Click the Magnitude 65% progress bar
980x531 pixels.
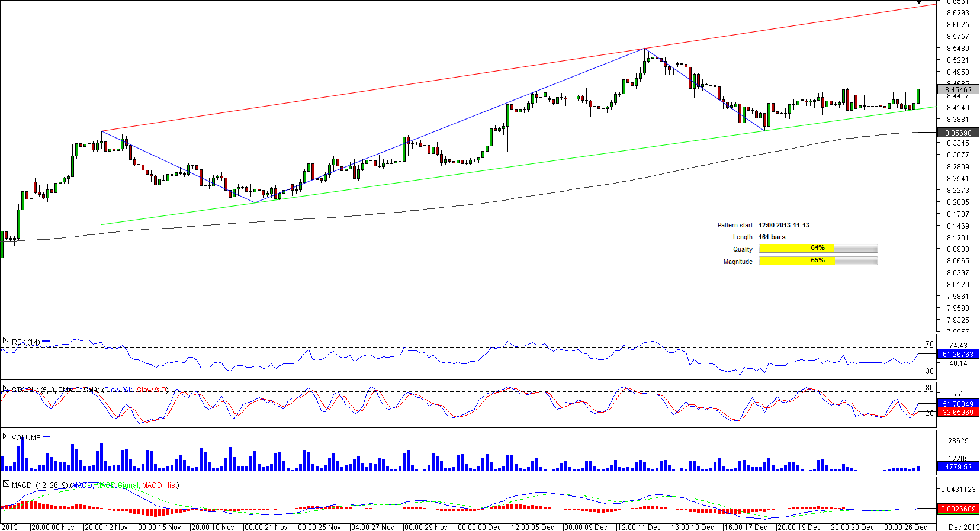(x=818, y=261)
